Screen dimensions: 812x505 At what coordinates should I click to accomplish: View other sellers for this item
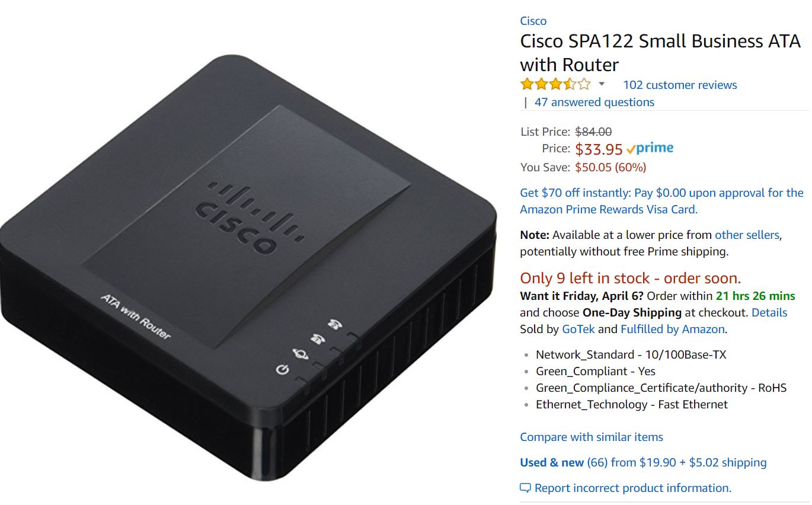tap(747, 235)
